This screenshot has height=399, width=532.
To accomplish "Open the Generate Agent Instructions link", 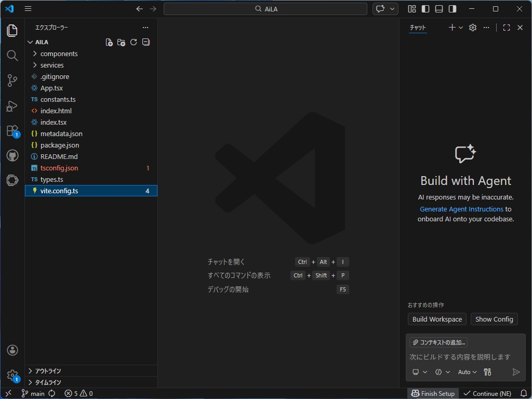I will pos(461,208).
